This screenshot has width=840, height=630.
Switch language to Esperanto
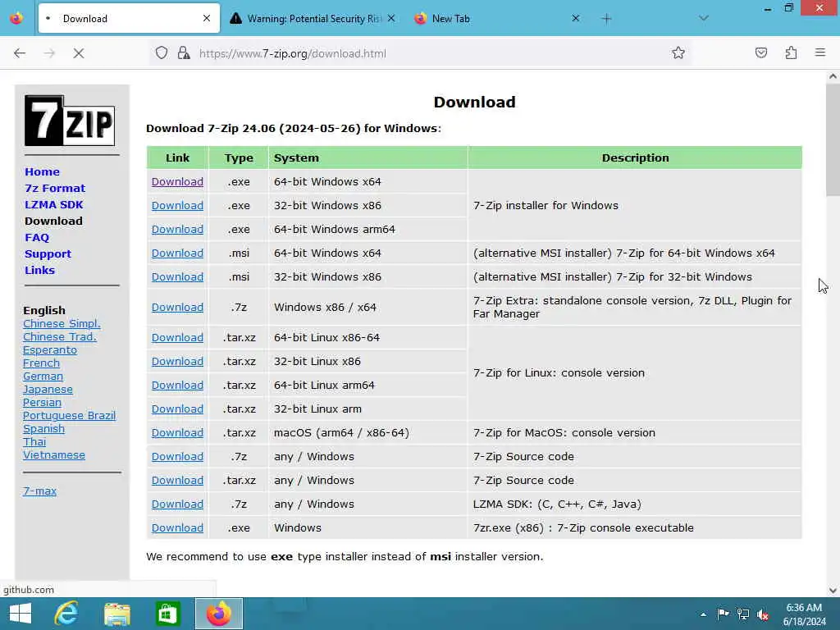point(50,349)
